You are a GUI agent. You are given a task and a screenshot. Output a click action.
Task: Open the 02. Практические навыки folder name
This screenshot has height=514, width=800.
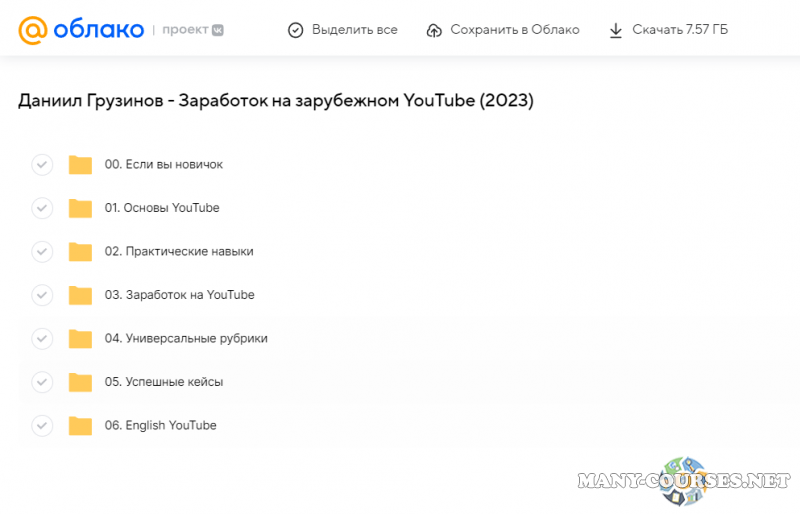[x=179, y=252]
